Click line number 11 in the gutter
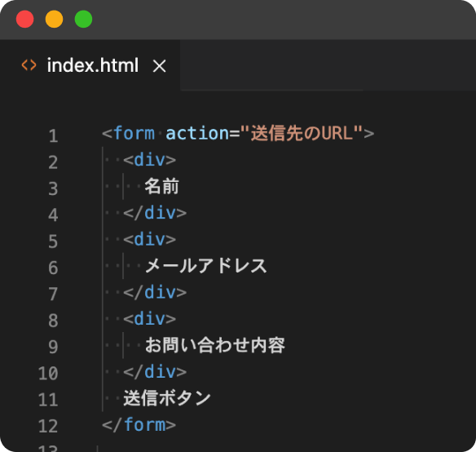 tap(48, 400)
